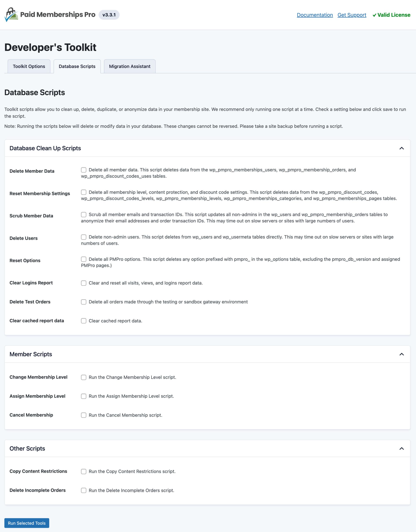Open the Migration Assistant tab
This screenshot has height=532, width=416.
click(x=130, y=66)
